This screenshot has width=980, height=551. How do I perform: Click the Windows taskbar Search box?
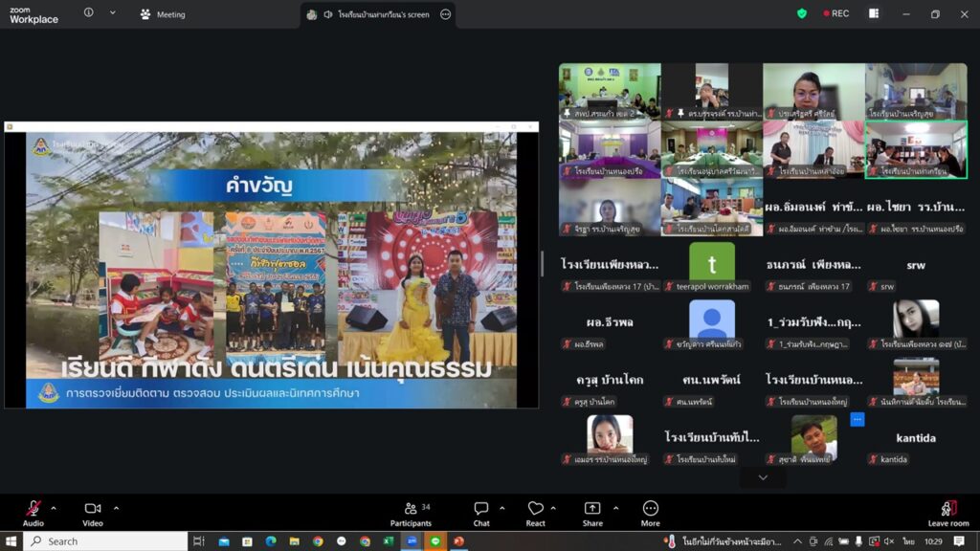(x=105, y=541)
